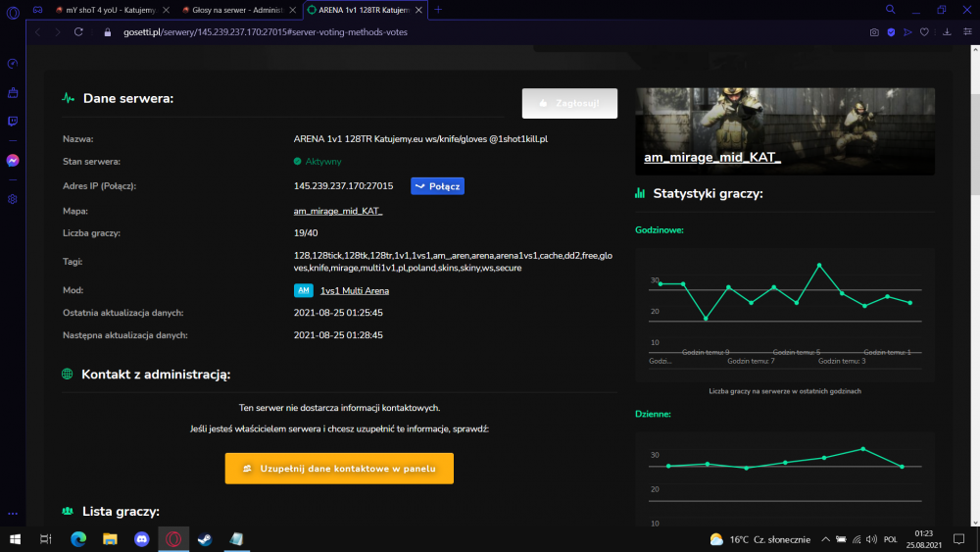Click the map banner am_mirage_mid_KAT_ title
This screenshot has width=980, height=552.
[x=711, y=158]
